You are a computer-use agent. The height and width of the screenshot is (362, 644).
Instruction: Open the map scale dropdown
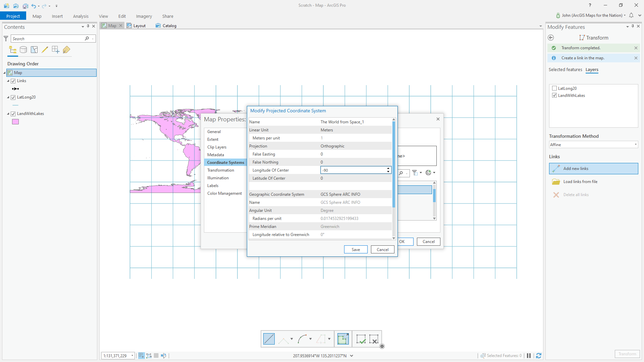[132, 356]
